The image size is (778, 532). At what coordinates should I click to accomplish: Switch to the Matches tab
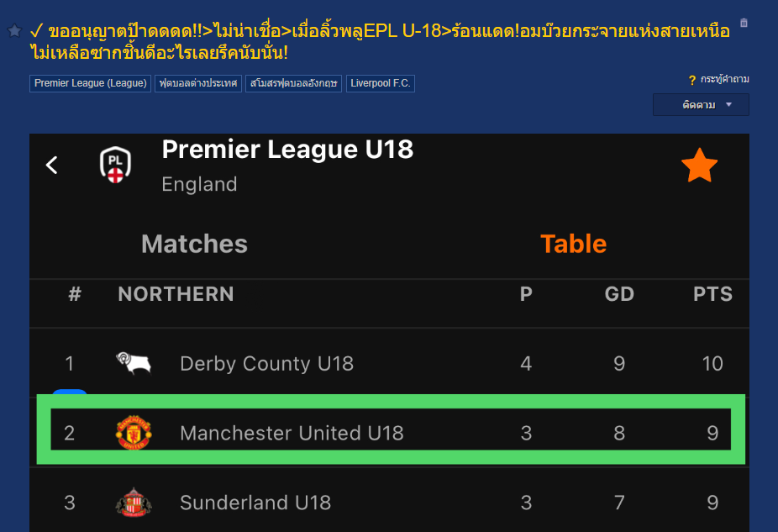point(194,244)
